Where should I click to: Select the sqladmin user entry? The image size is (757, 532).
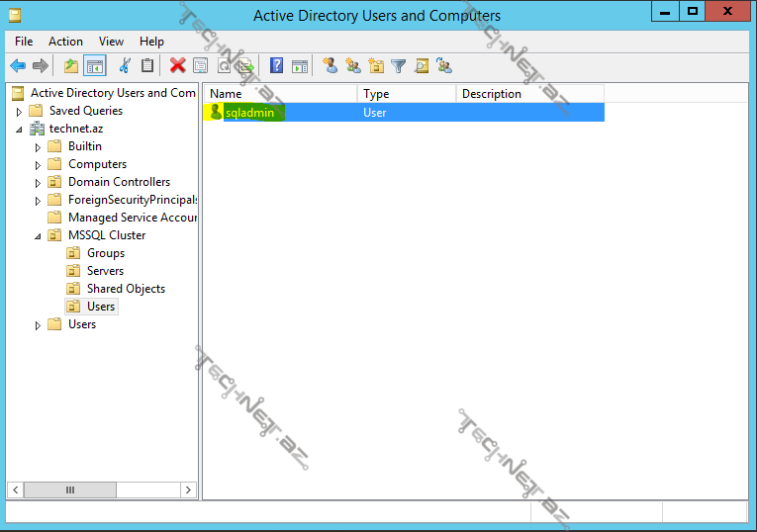pos(249,113)
